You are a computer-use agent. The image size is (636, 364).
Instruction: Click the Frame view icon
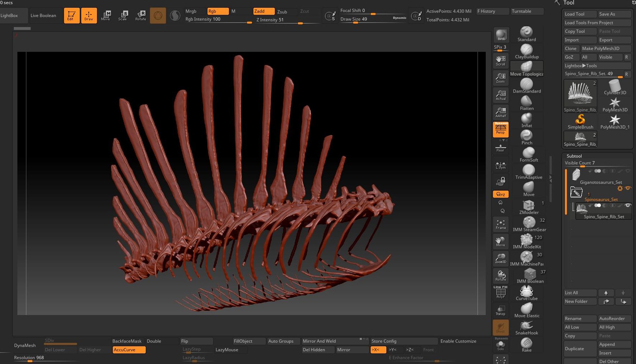coord(501,224)
